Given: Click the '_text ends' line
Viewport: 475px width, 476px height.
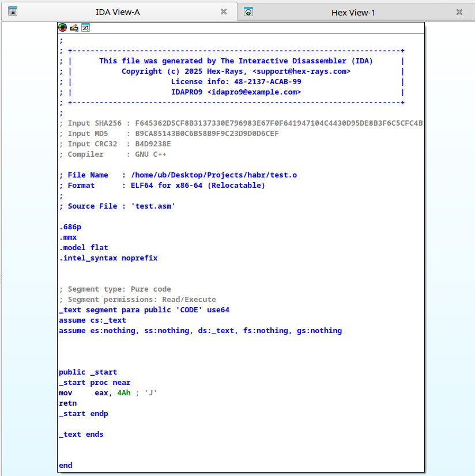Looking at the screenshot, I should 81,435.
